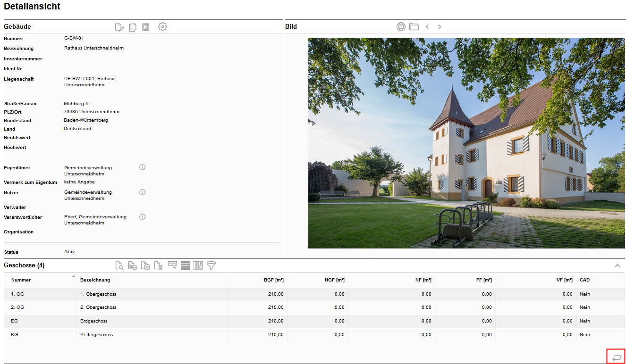This screenshot has width=626, height=364.
Task: Click the copy record icon in Gebäude header
Action: tap(133, 27)
